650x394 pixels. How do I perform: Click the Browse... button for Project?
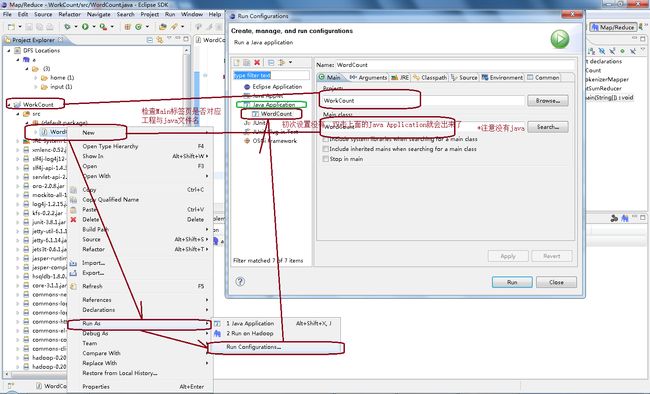(548, 101)
